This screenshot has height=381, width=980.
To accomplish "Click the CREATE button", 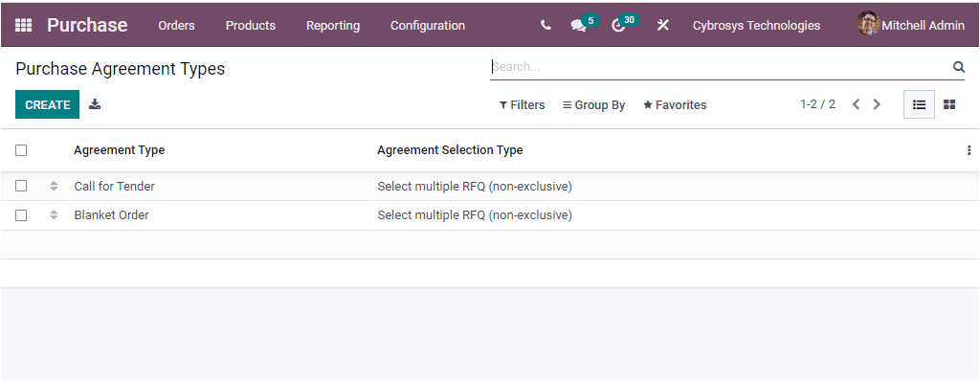I will coord(48,104).
